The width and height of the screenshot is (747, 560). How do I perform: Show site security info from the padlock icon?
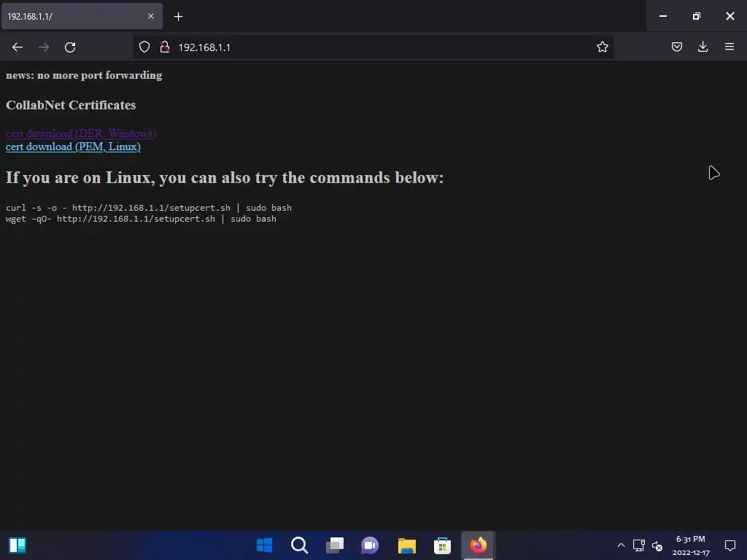[165, 47]
